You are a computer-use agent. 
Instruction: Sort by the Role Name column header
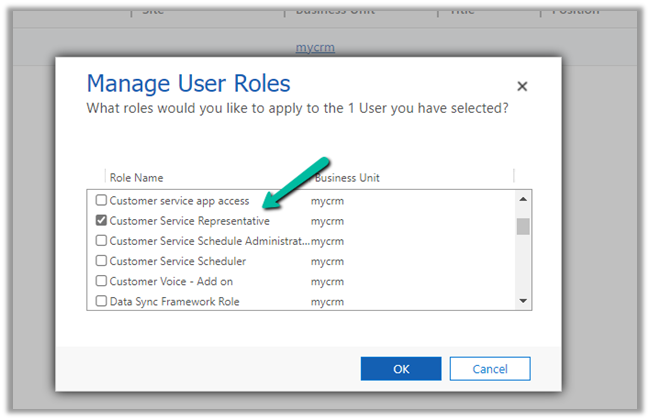coord(136,178)
